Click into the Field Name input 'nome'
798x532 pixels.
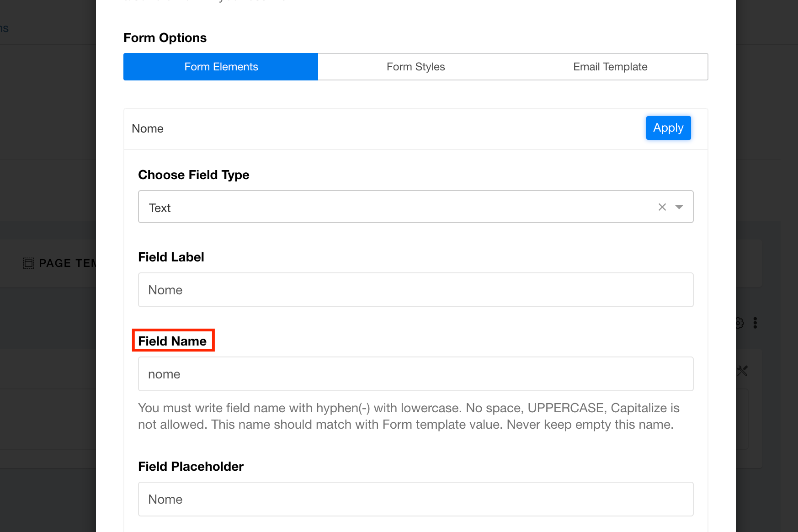coord(415,374)
